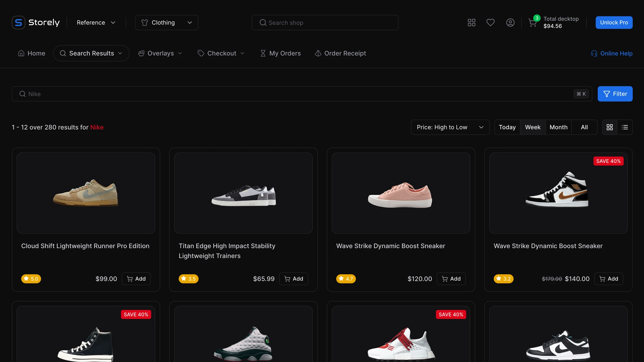Click the Nike search query field
The width and height of the screenshot is (644, 362).
(302, 94)
